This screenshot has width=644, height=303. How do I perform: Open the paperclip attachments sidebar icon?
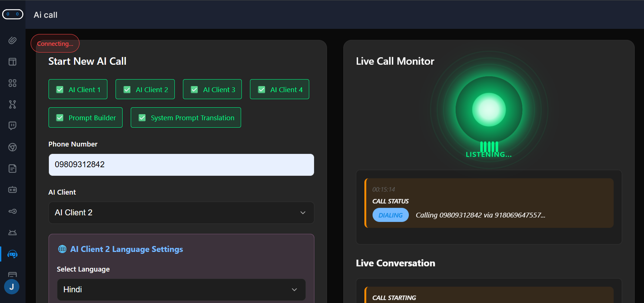click(x=13, y=40)
